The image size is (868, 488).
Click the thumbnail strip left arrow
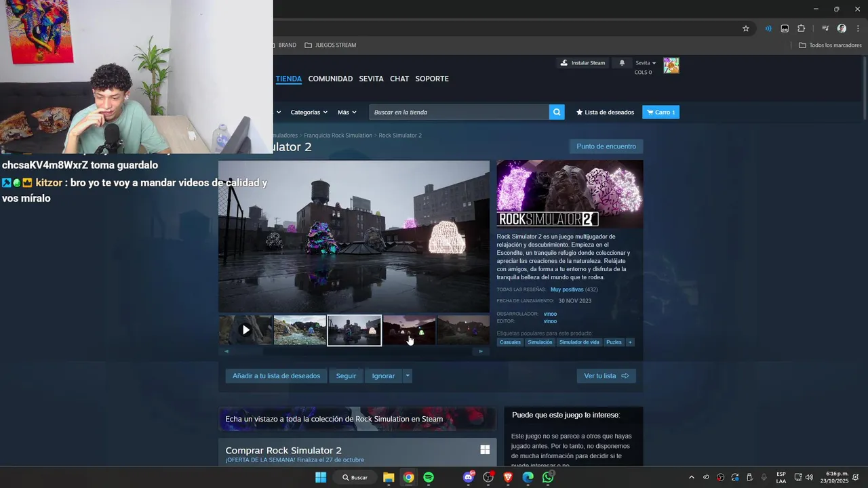click(x=226, y=351)
